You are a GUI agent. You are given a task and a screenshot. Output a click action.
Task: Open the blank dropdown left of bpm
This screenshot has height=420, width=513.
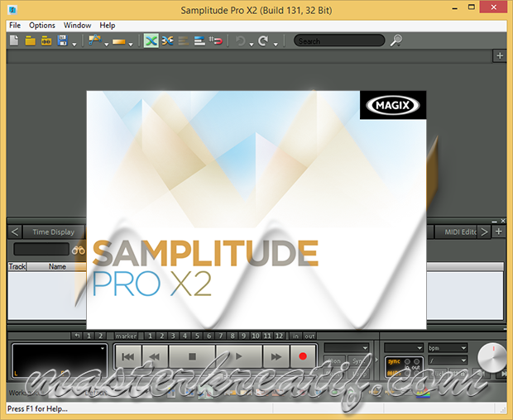(404, 348)
